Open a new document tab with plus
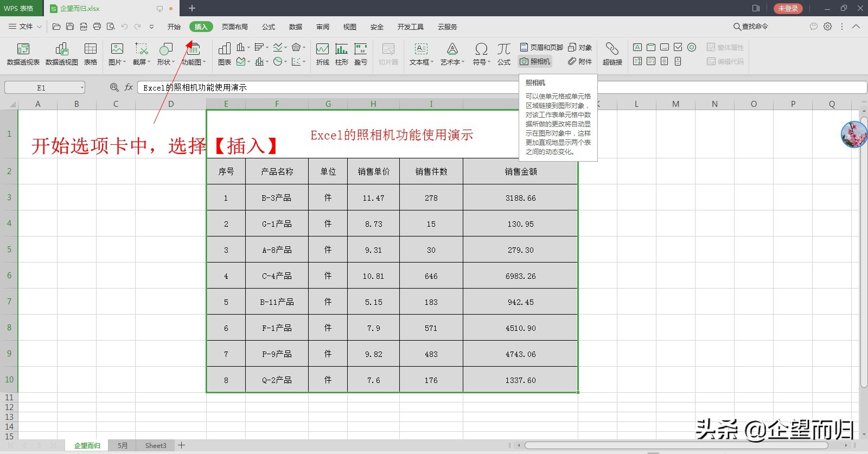 click(192, 8)
